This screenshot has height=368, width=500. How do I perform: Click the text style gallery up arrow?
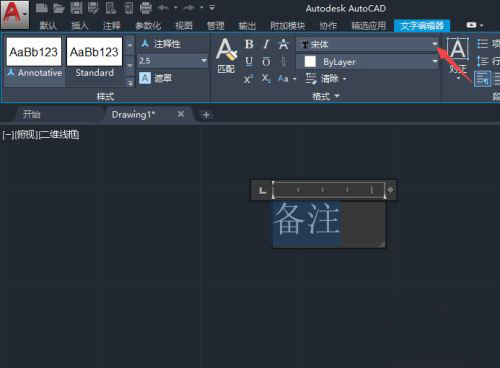coord(130,44)
